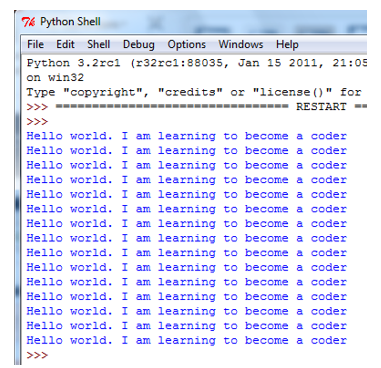Viewport: 381px width, 368px height.
Task: Click the "Python 3.2rc1" version line
Action: click(x=197, y=63)
